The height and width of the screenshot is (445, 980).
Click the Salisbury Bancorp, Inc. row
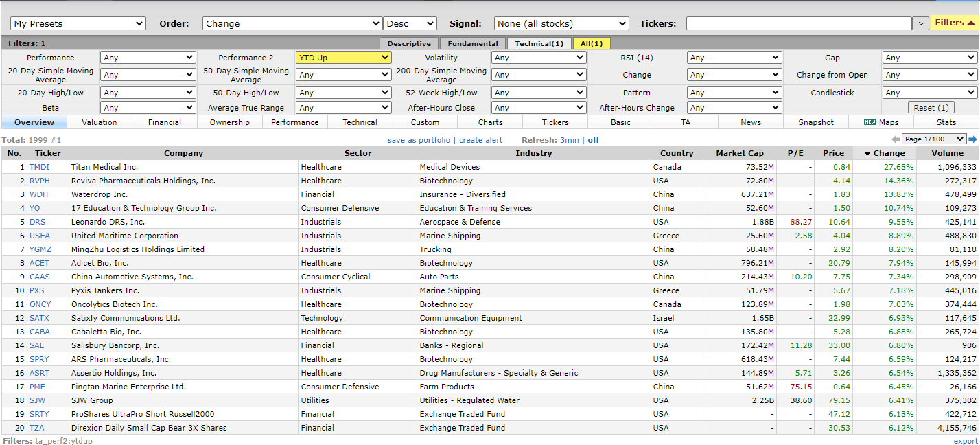(x=490, y=345)
